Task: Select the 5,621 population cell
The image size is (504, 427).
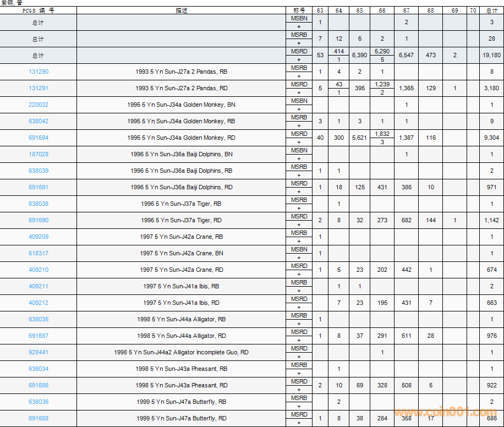Action: tap(359, 138)
